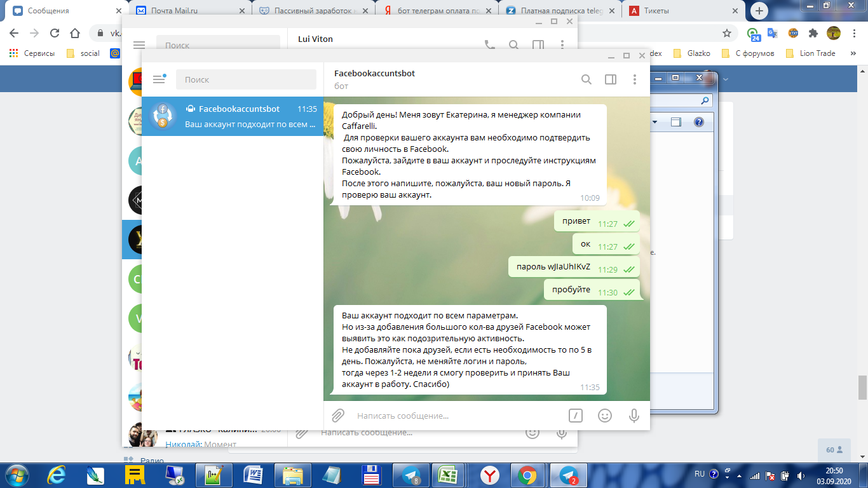Click the volume speaker icon in system tray
This screenshot has height=488, width=868.
(x=800, y=475)
